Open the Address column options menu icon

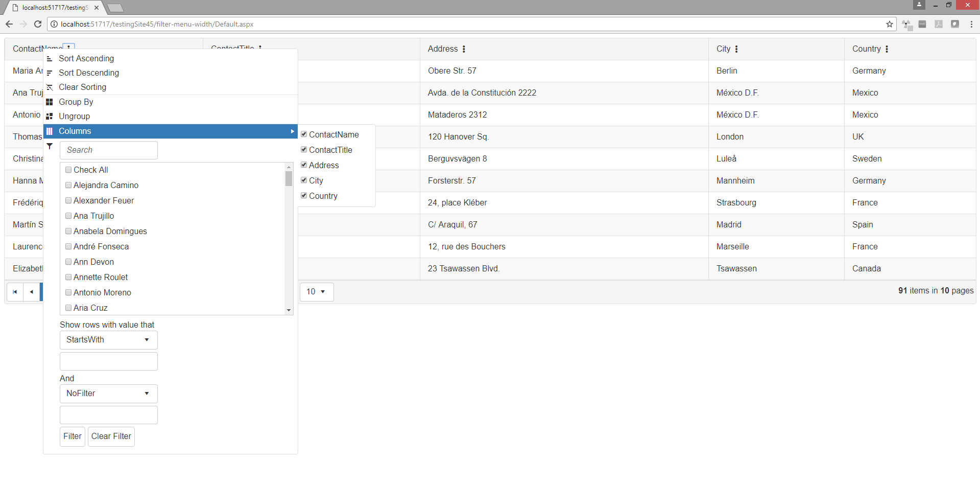coord(464,49)
